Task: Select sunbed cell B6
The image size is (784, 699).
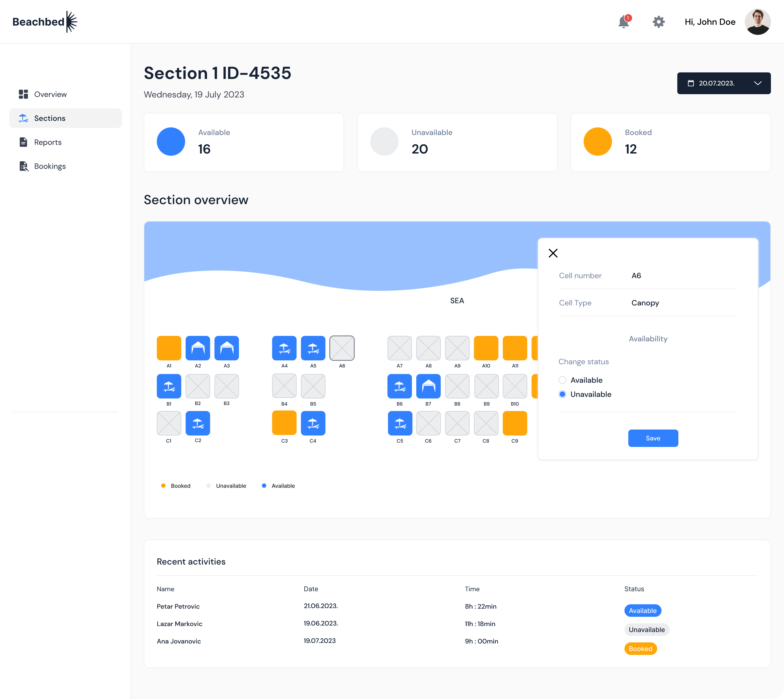Action: coord(400,386)
